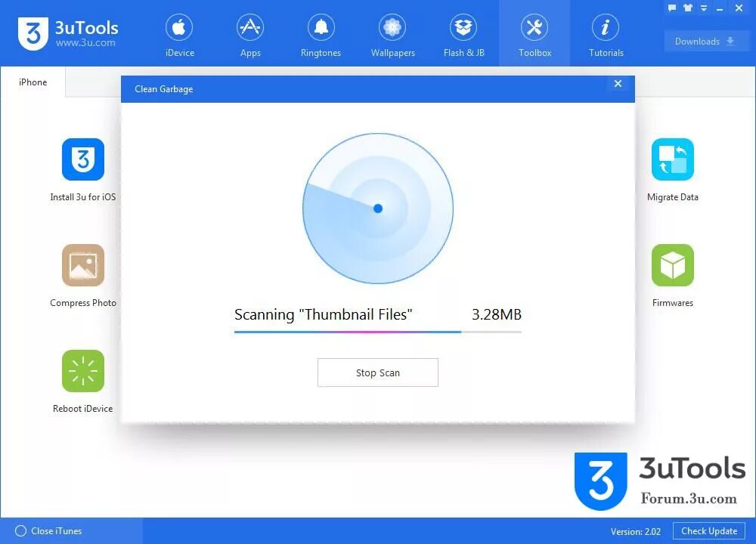Select the Version: 2.02 text
The width and height of the screenshot is (756, 544).
[636, 531]
